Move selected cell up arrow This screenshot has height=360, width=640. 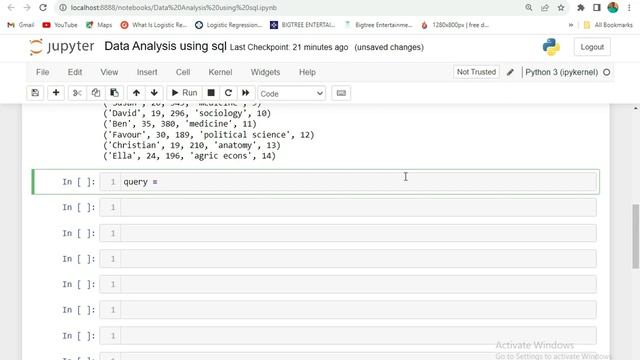click(136, 93)
